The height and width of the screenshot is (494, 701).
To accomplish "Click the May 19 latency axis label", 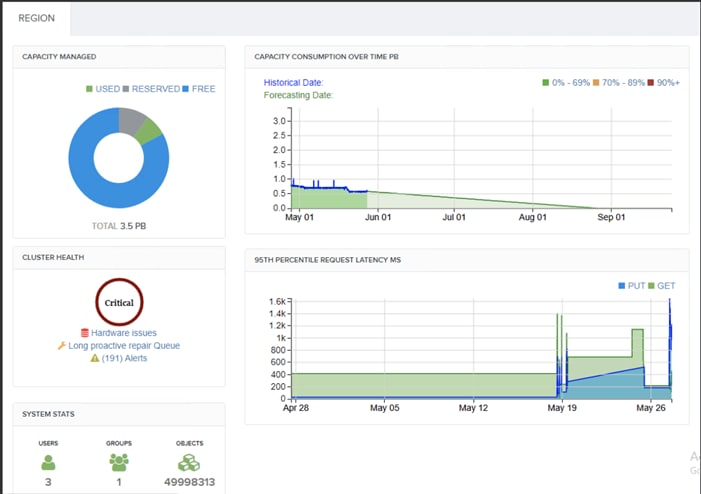I will pos(562,408).
